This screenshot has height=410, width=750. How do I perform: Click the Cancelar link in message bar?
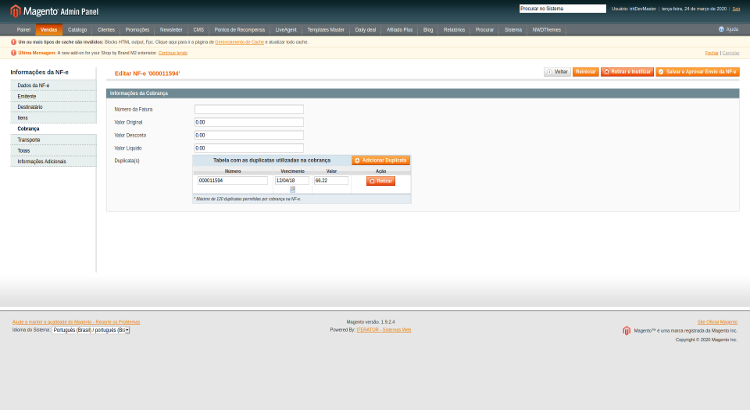[730, 53]
